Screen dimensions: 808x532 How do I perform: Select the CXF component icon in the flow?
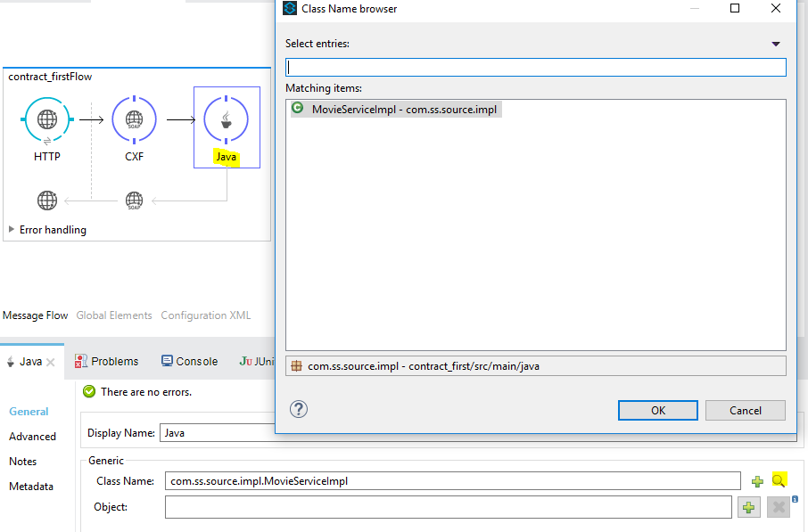[134, 119]
